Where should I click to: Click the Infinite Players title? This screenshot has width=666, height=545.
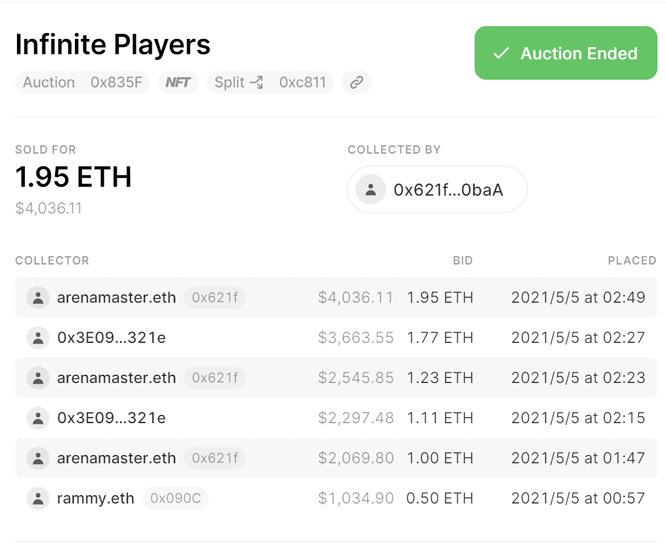click(113, 45)
